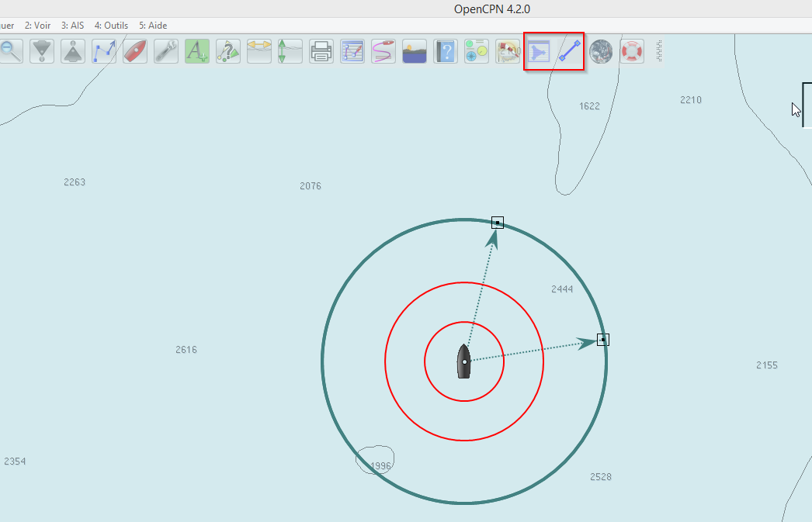This screenshot has height=522, width=812.
Task: Click the zoom out magnifier icon
Action: 10,52
